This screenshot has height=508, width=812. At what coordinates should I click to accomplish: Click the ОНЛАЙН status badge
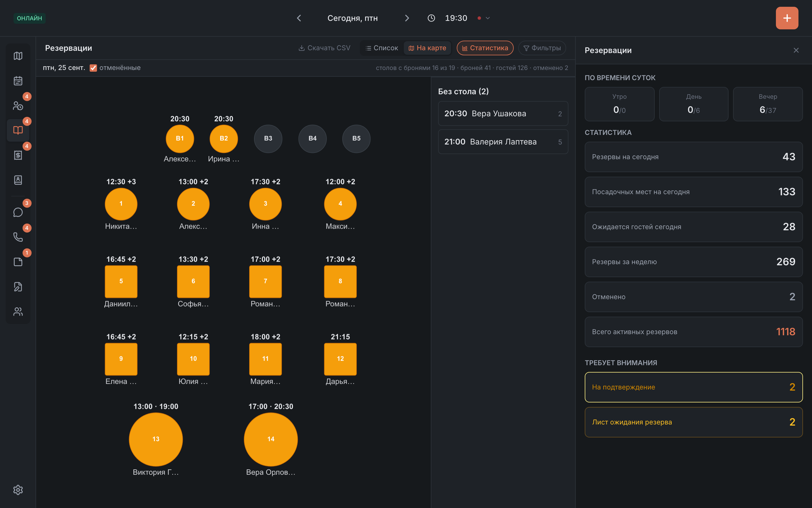[x=30, y=18]
